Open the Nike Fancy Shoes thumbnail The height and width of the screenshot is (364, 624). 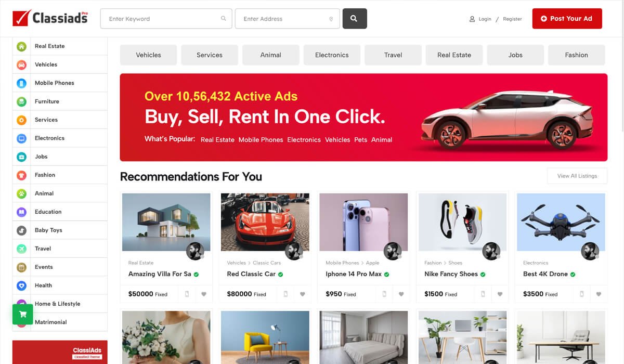[462, 223]
